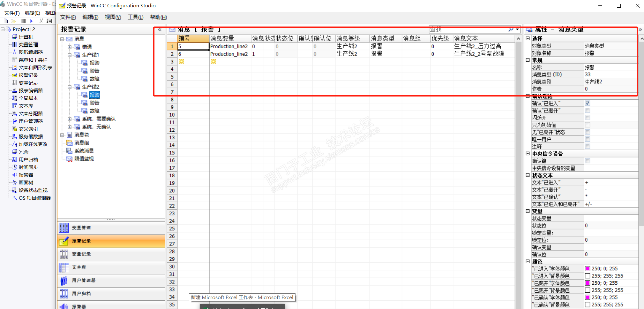
Task: Select 设备状态监视 in the WinCC project tree
Action: pyautogui.click(x=33, y=190)
